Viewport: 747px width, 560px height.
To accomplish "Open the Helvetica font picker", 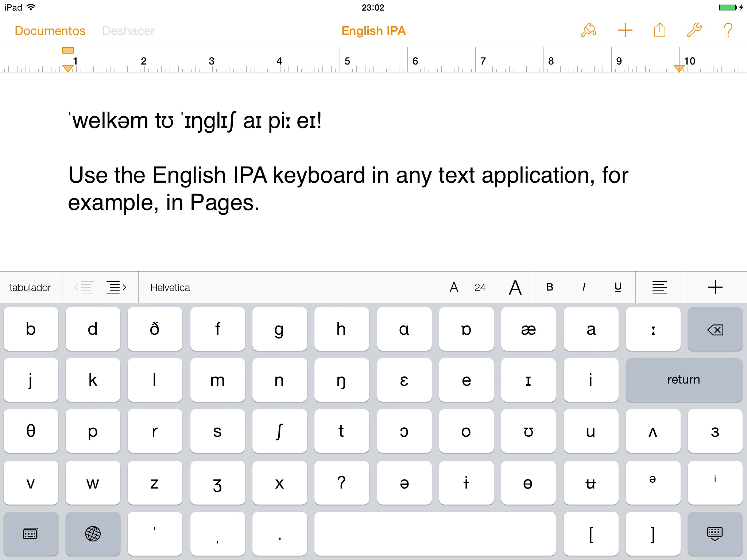I will (x=287, y=288).
